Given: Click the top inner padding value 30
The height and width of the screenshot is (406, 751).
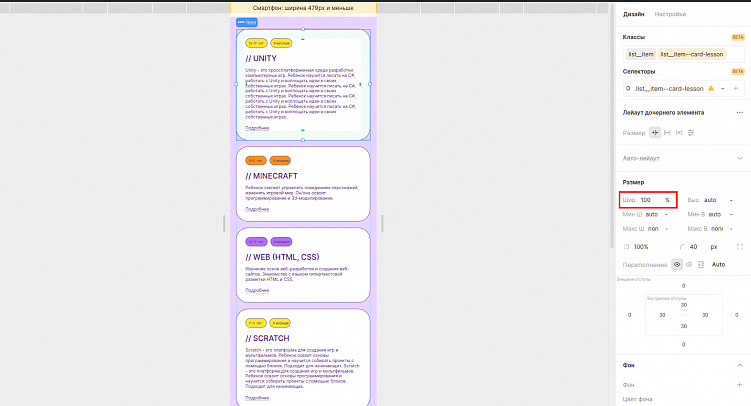Looking at the screenshot, I should click(684, 305).
